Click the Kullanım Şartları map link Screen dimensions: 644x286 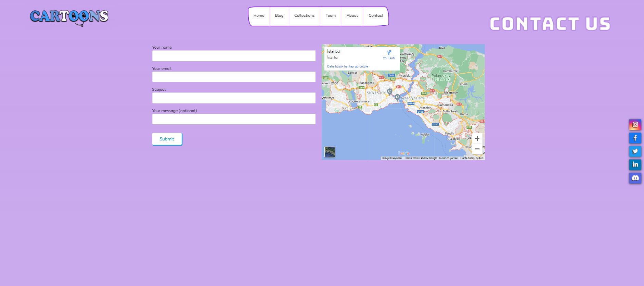(x=448, y=158)
